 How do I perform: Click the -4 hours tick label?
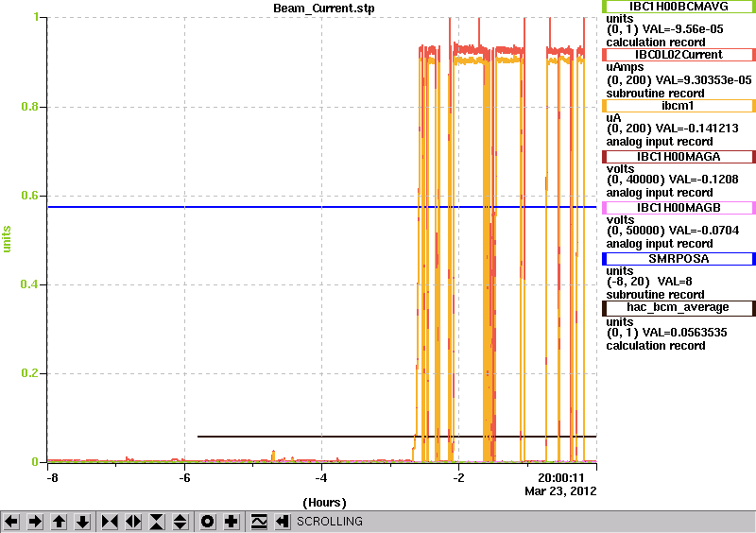[321, 478]
